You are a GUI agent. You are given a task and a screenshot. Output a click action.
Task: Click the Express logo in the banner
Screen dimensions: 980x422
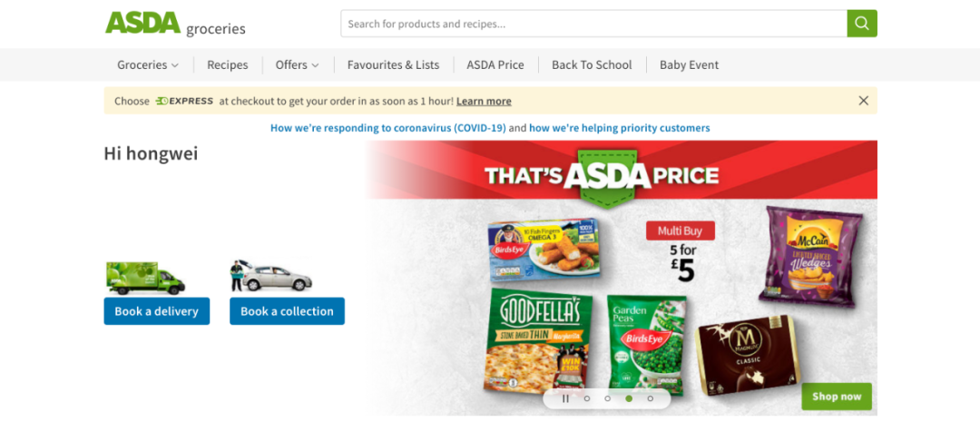coord(184,101)
